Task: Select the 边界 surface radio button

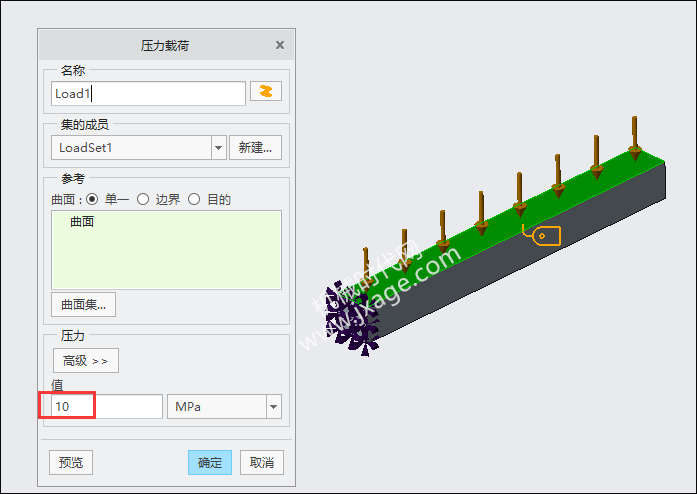Action: (143, 199)
